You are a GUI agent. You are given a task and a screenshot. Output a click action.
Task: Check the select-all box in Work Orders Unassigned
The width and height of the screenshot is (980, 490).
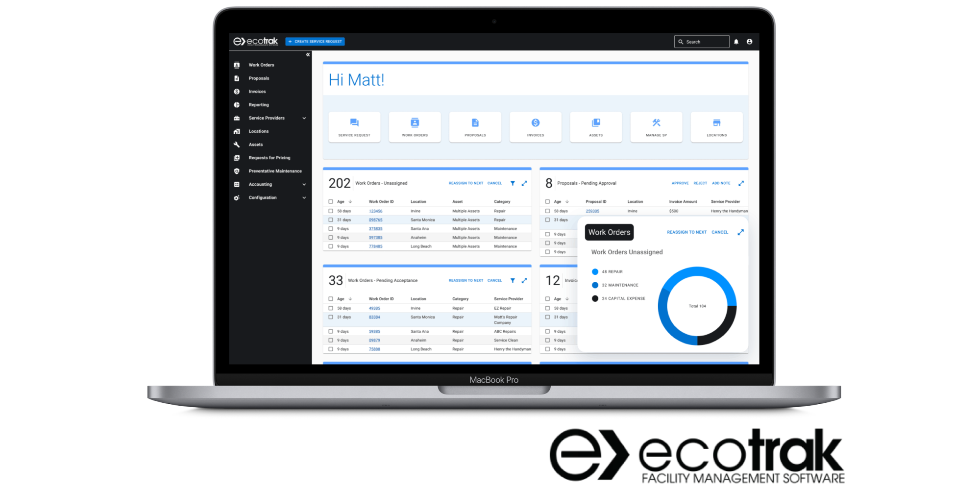click(331, 201)
